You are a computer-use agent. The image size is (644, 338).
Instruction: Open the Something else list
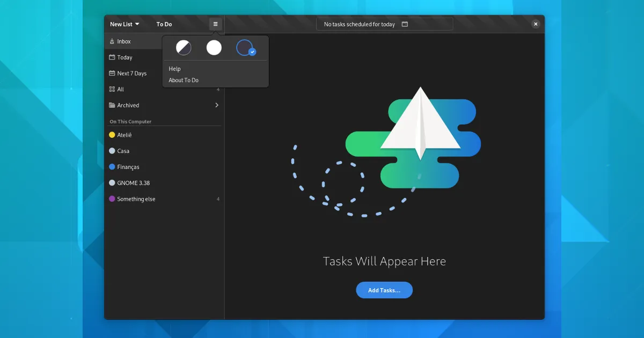pyautogui.click(x=136, y=199)
